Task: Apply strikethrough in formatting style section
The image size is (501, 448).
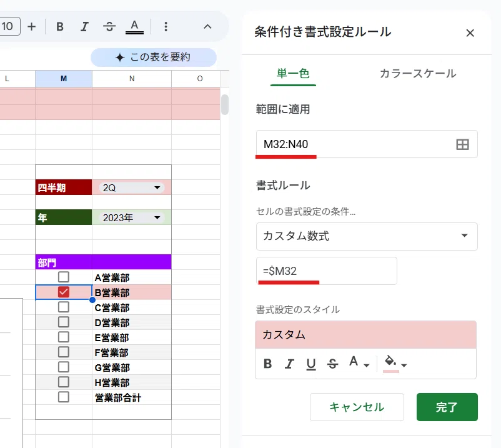Action: pyautogui.click(x=332, y=364)
